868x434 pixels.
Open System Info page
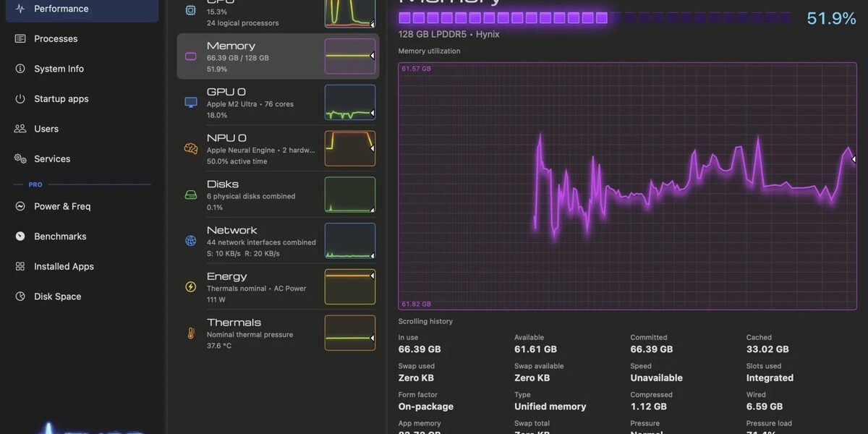tap(59, 69)
